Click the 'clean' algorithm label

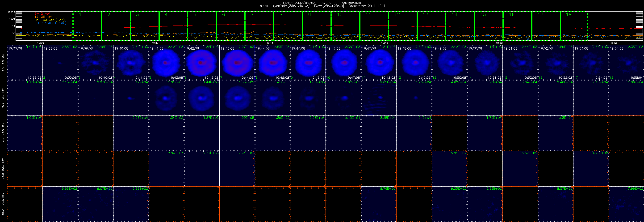pos(264,6)
